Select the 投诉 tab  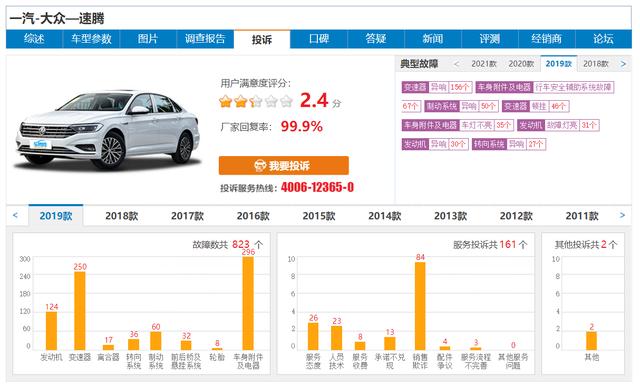262,40
